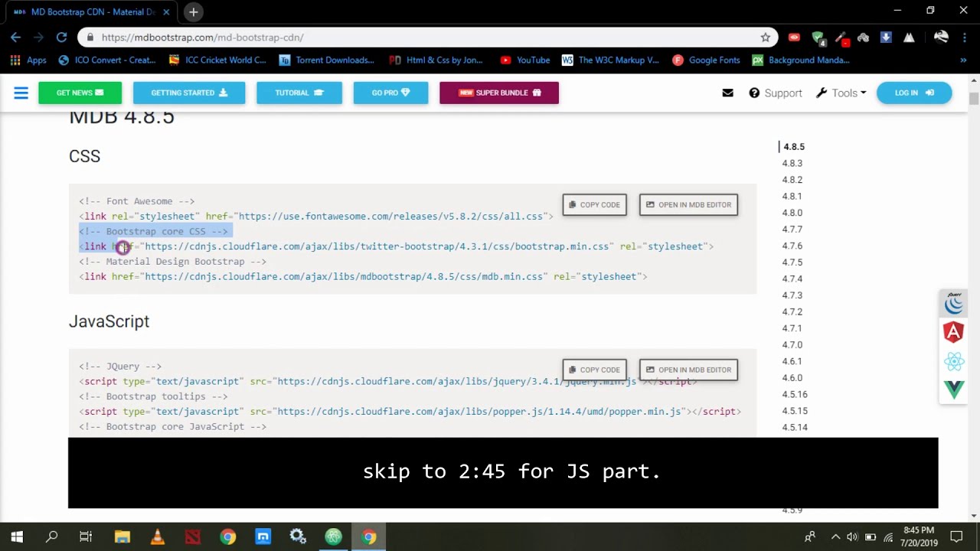The width and height of the screenshot is (980, 551).
Task: Open Torrent Downloads bookmark
Action: click(327, 60)
